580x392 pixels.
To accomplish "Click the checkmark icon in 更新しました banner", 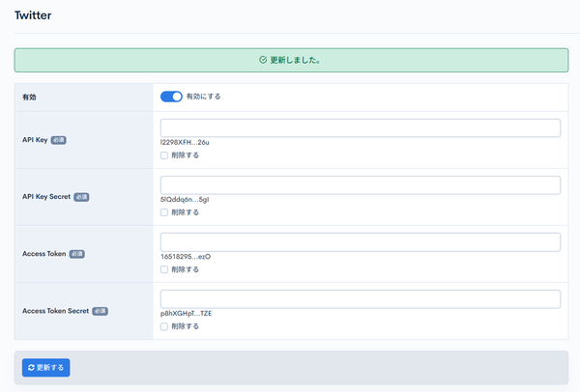I will tap(263, 60).
